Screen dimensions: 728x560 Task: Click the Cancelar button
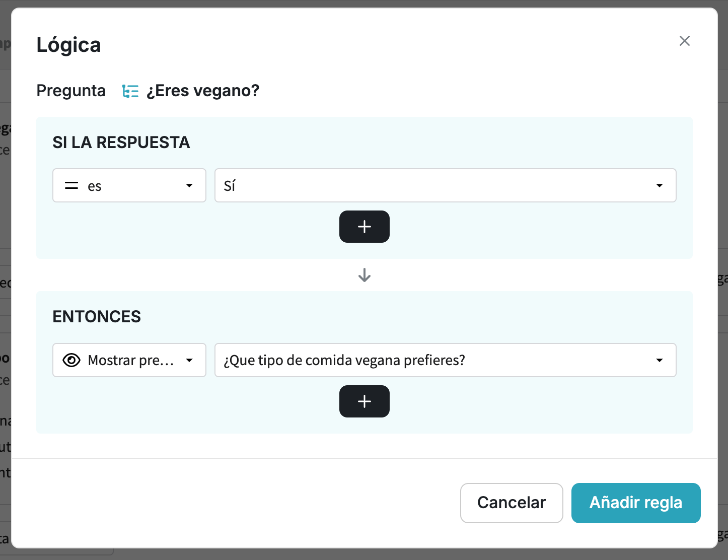click(x=511, y=503)
